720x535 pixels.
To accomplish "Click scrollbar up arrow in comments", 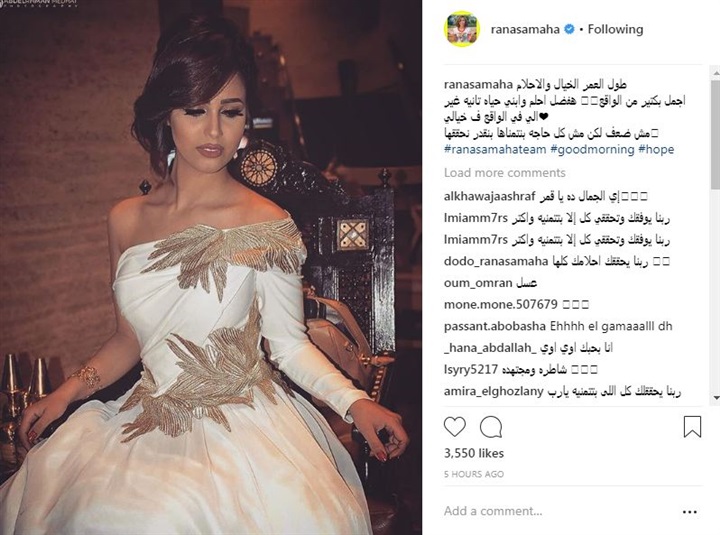I will (716, 72).
